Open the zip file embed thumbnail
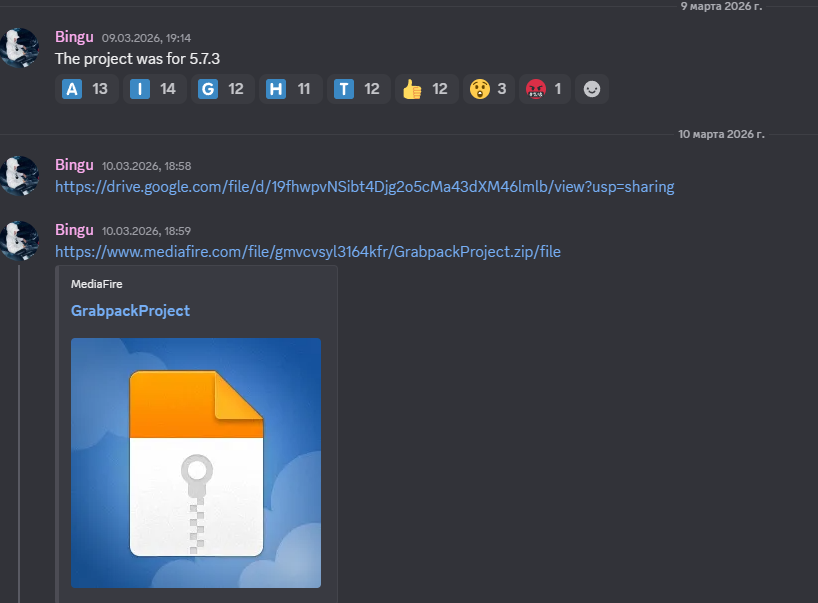Viewport: 818px width, 603px height. click(x=196, y=463)
